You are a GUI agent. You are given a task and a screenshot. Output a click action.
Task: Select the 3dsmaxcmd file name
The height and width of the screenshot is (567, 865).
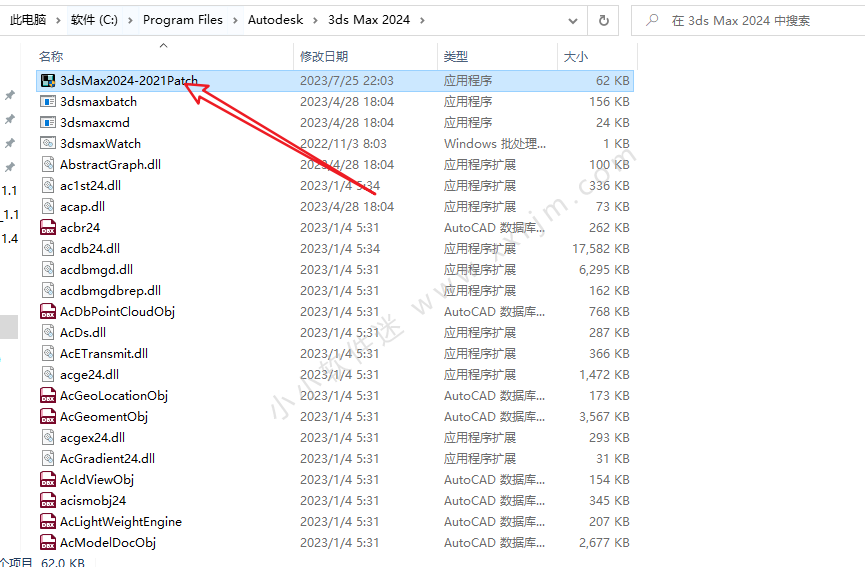[95, 122]
